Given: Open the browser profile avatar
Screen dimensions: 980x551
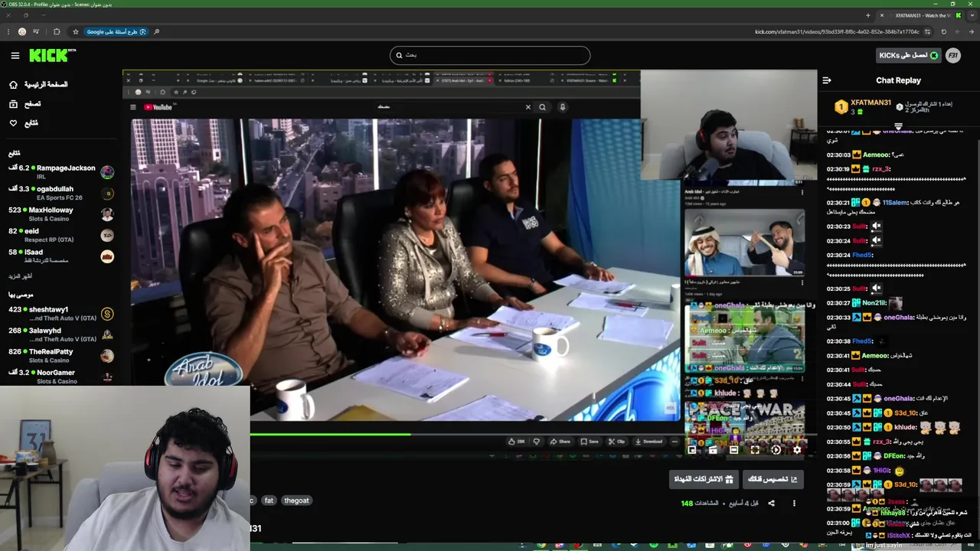Looking at the screenshot, I should coord(21,31).
